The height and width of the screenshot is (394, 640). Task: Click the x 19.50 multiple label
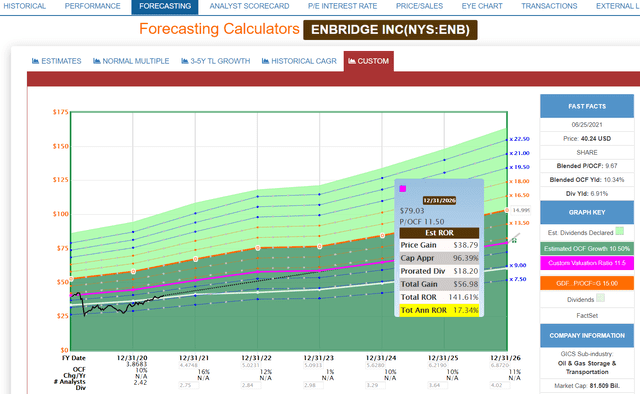point(519,167)
